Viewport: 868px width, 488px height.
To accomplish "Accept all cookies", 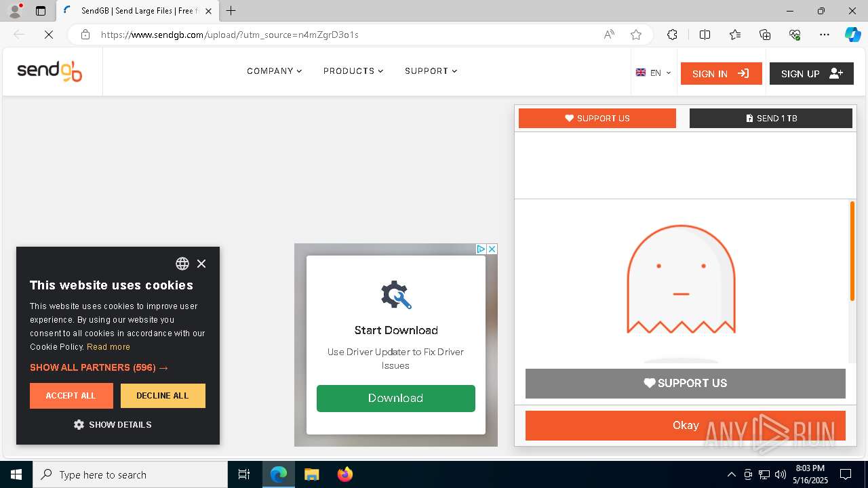I will 71,396.
